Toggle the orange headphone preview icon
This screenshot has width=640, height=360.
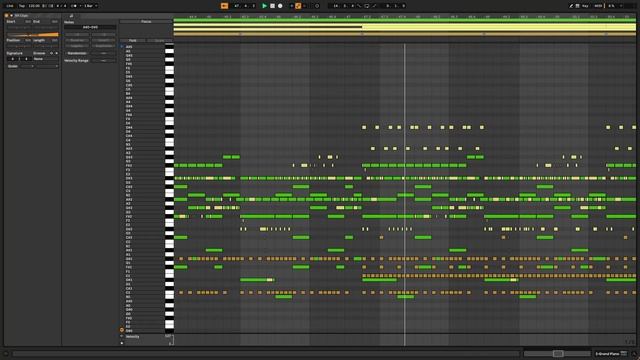122,330
